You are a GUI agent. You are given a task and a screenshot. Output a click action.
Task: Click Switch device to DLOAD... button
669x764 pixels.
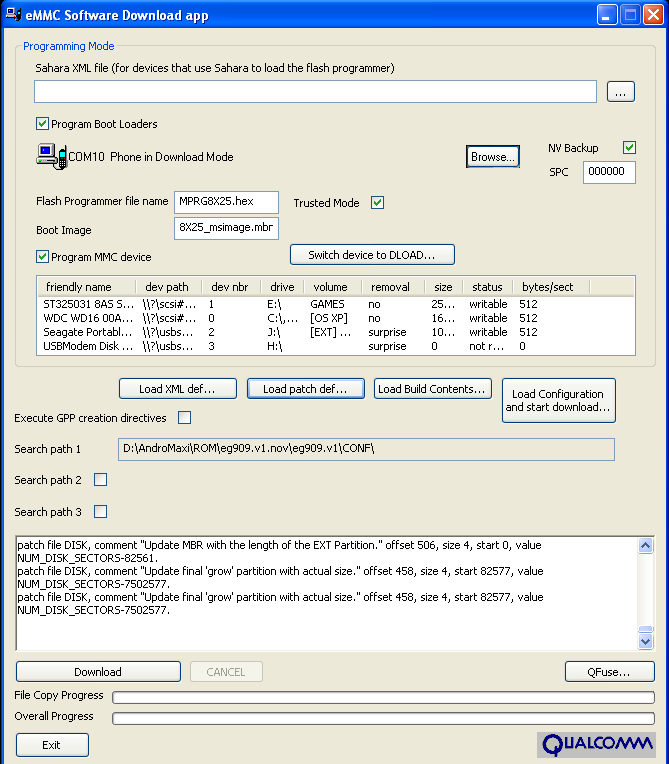point(372,255)
